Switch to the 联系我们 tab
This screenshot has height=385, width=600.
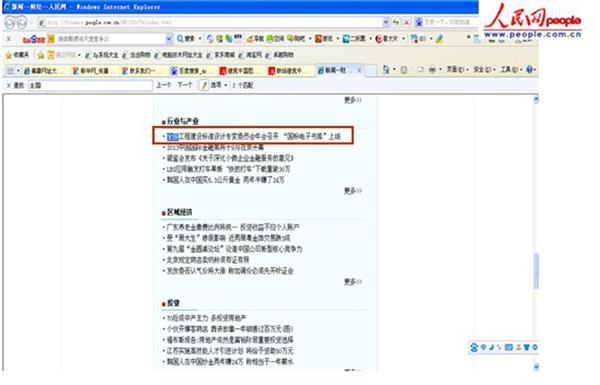point(143,71)
